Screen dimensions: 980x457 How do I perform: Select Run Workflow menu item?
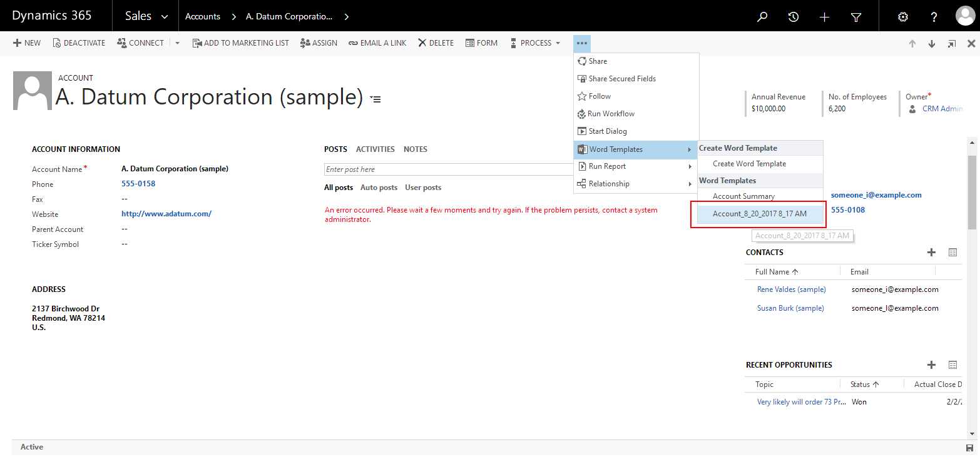(x=636, y=114)
